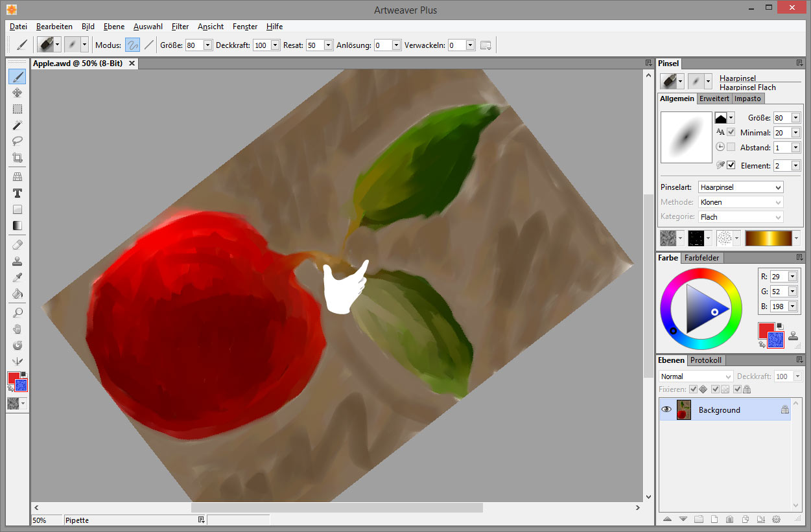Duplicate the layer via copy icon

pyautogui.click(x=745, y=519)
